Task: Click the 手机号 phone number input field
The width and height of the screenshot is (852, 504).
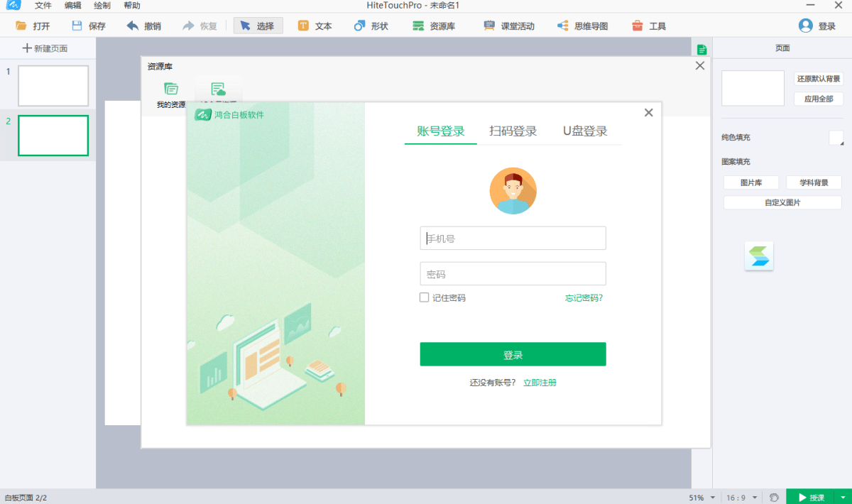Action: 513,238
